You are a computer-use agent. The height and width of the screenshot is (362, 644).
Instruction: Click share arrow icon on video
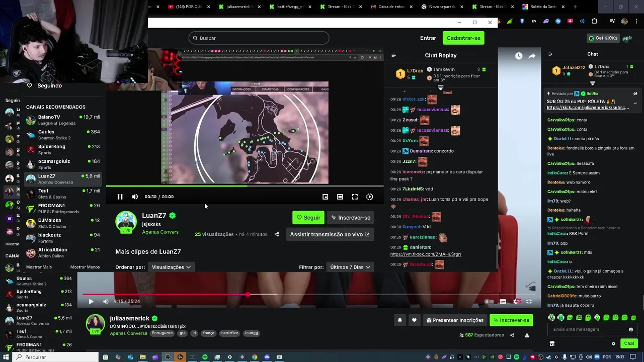(x=532, y=56)
